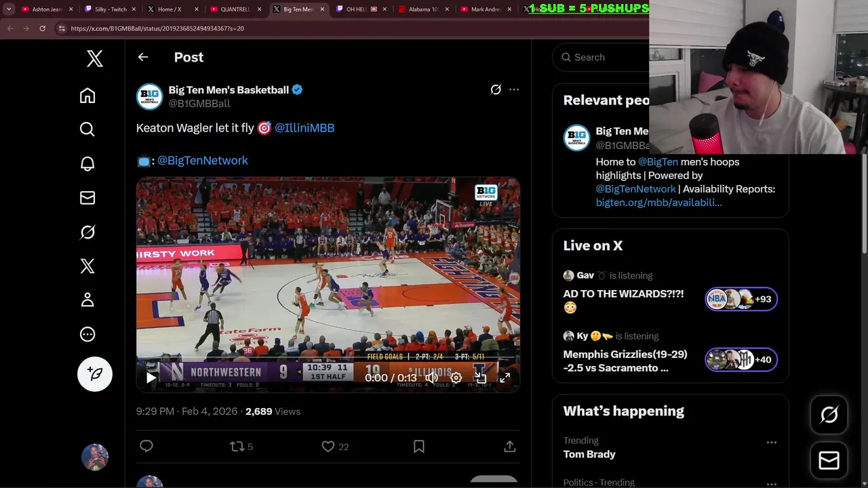Navigate back in the browser
Screen dimensions: 868x488
(x=10, y=28)
